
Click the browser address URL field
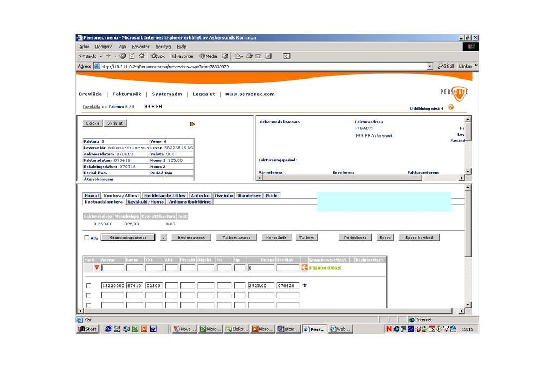click(x=260, y=66)
